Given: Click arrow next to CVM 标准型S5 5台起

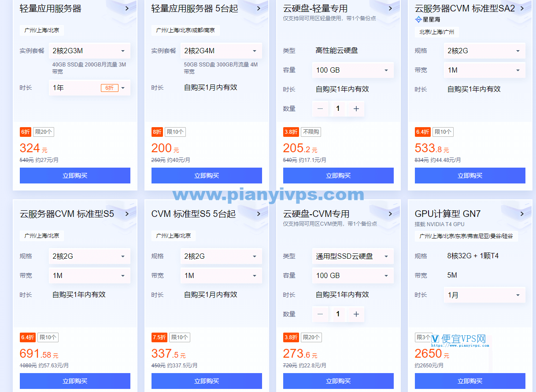Looking at the screenshot, I should tap(259, 214).
